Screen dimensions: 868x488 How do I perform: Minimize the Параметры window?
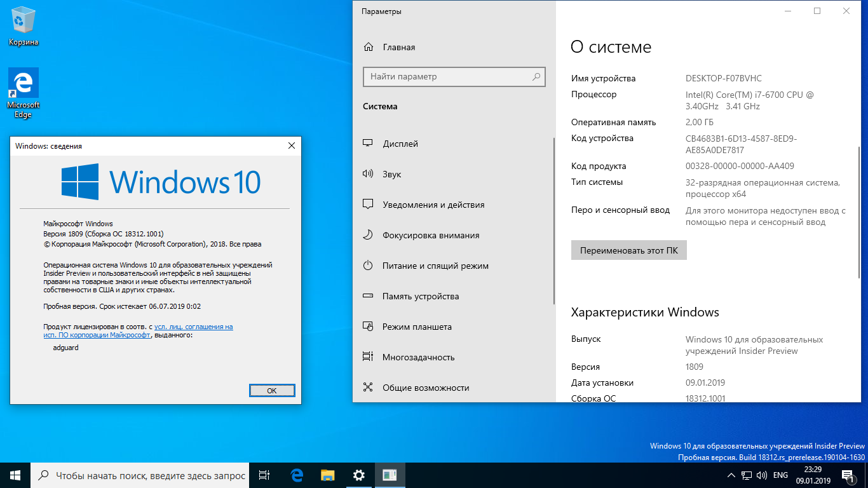pos(788,11)
